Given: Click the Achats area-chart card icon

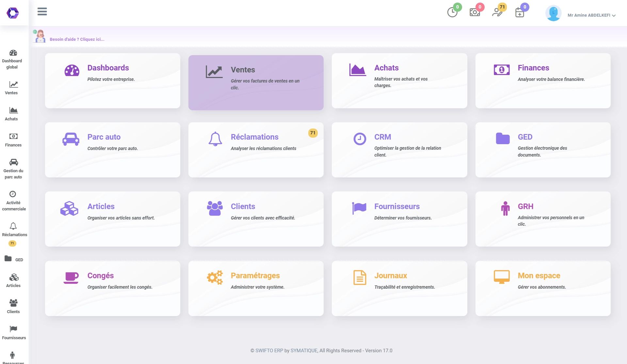Looking at the screenshot, I should coord(358,70).
